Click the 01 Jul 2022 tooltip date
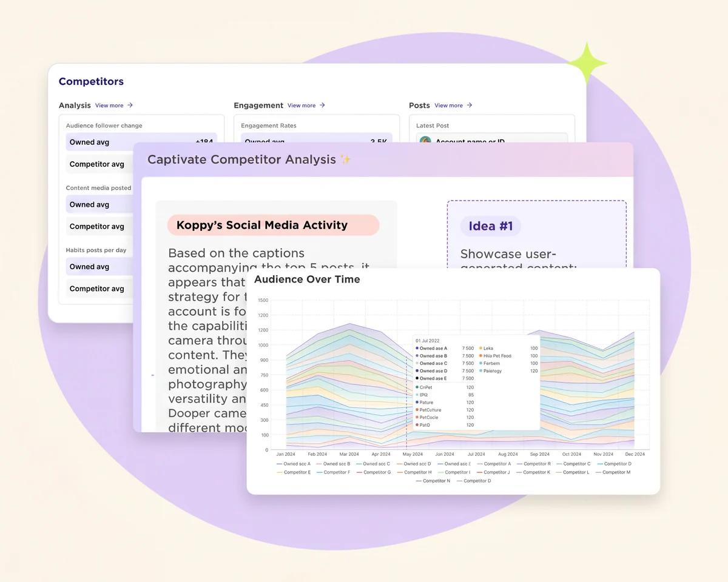Screen dimensions: 728x582 [428, 341]
